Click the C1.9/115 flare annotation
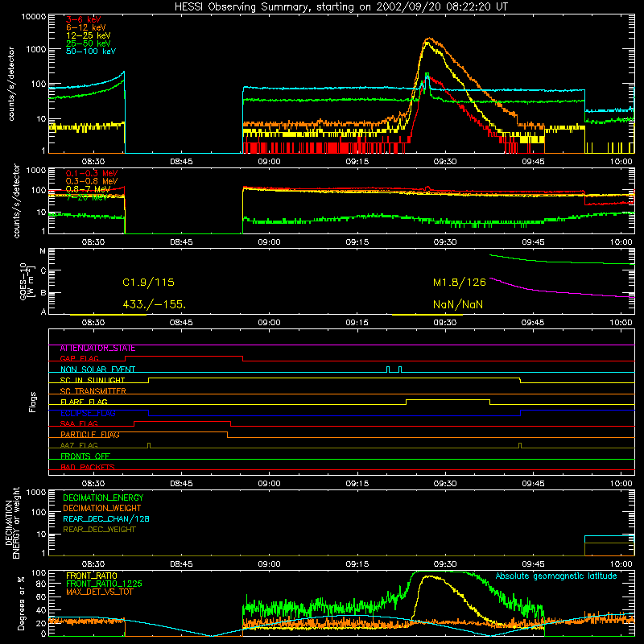The width and height of the screenshot is (644, 644). (148, 283)
